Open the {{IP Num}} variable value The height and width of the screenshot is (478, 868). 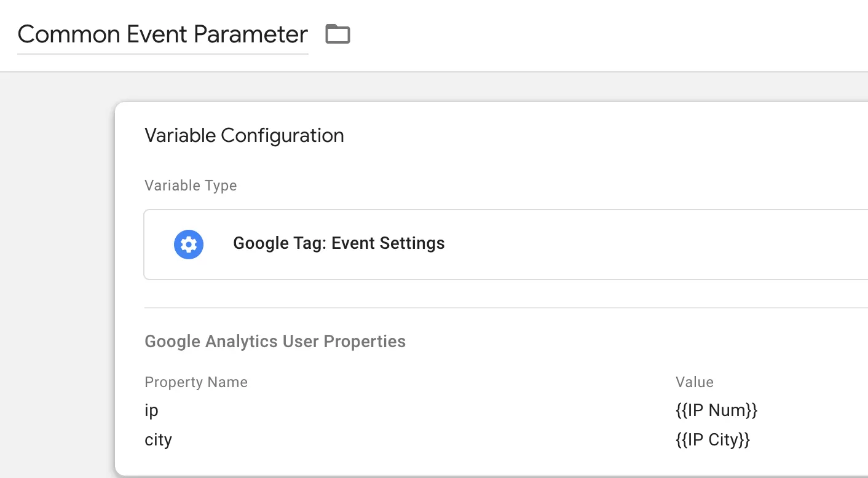716,410
